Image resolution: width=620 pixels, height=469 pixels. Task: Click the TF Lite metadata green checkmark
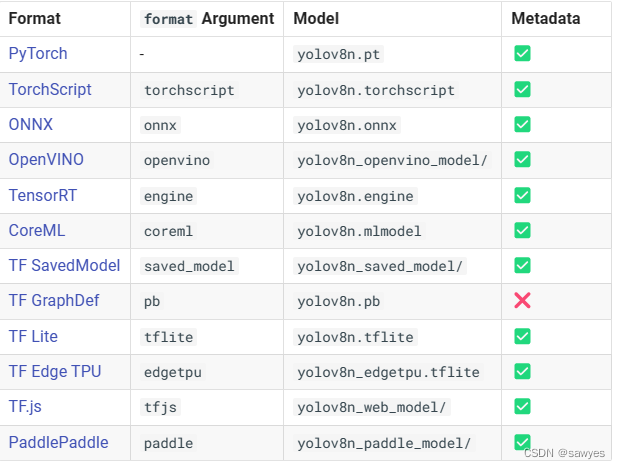coord(522,336)
